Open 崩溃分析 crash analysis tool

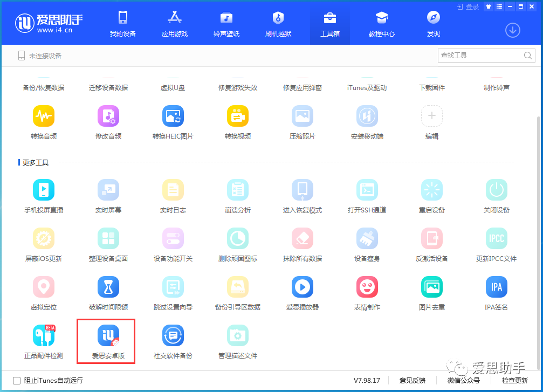tap(238, 190)
